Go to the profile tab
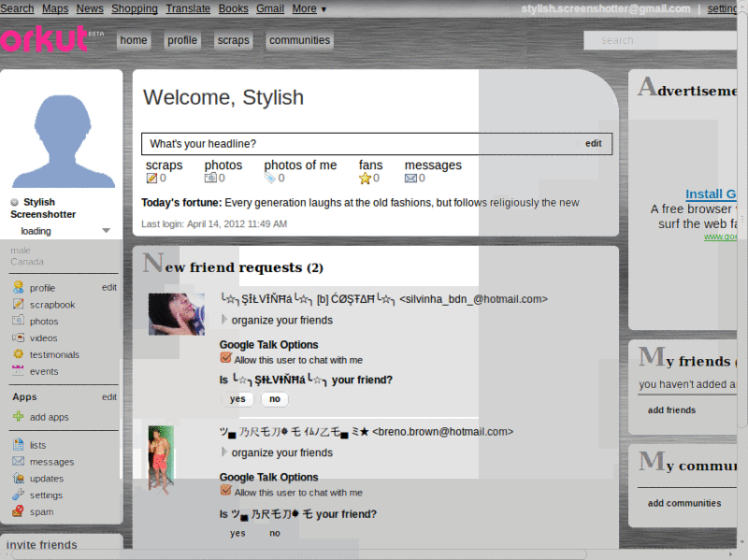 click(x=182, y=40)
